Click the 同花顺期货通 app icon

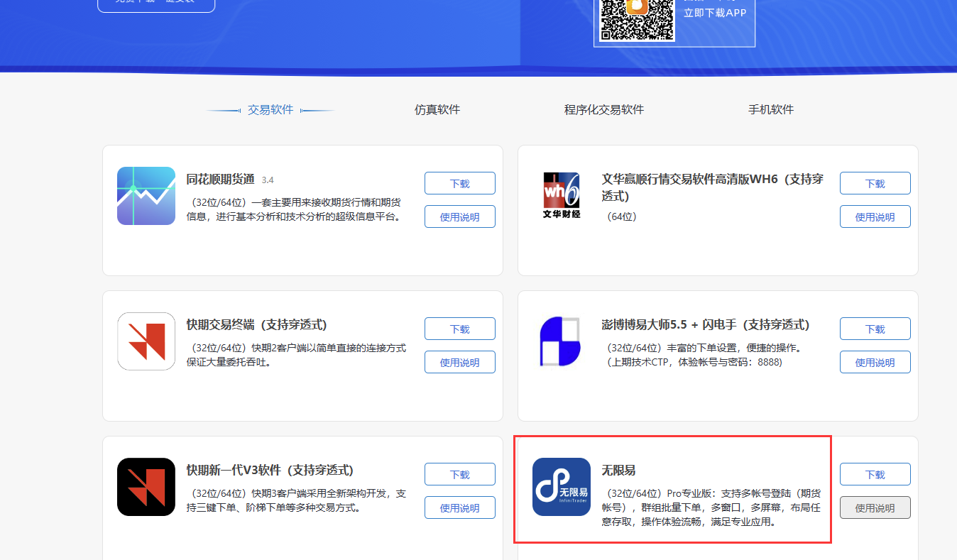point(146,196)
